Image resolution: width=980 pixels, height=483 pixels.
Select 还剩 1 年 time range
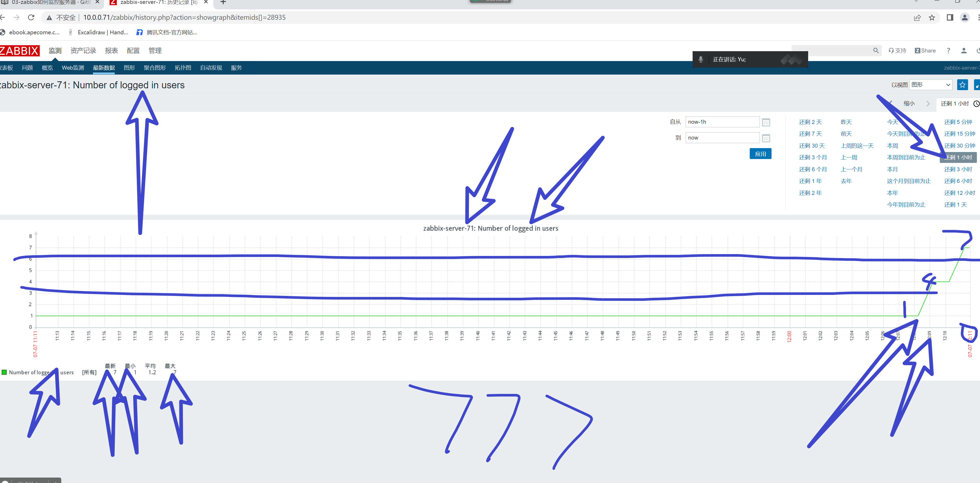(x=810, y=181)
